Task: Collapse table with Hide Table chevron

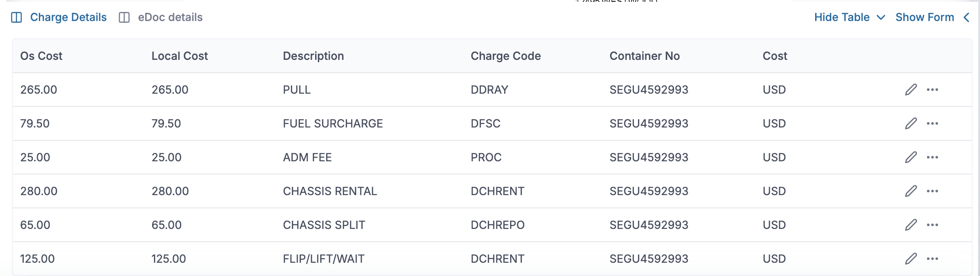Action: click(x=881, y=17)
